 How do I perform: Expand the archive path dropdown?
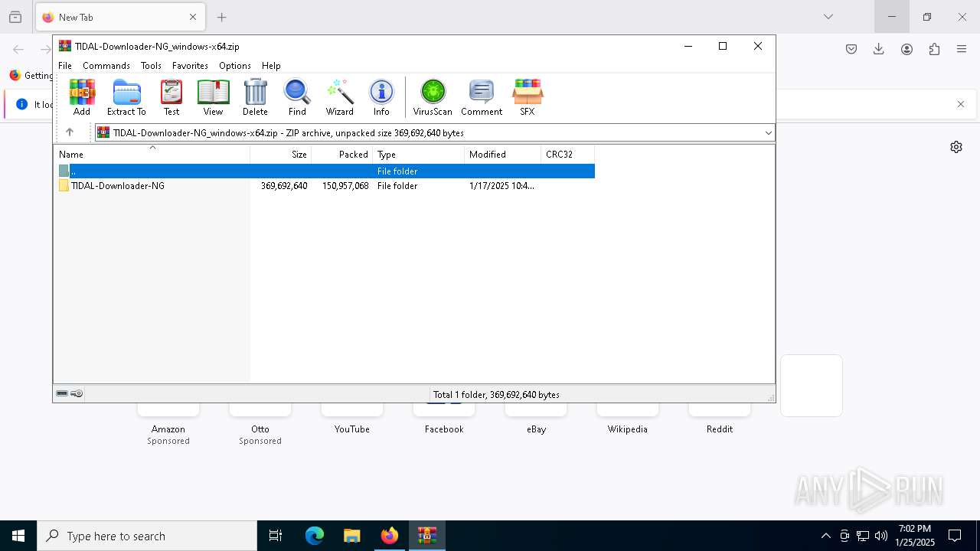(x=768, y=133)
